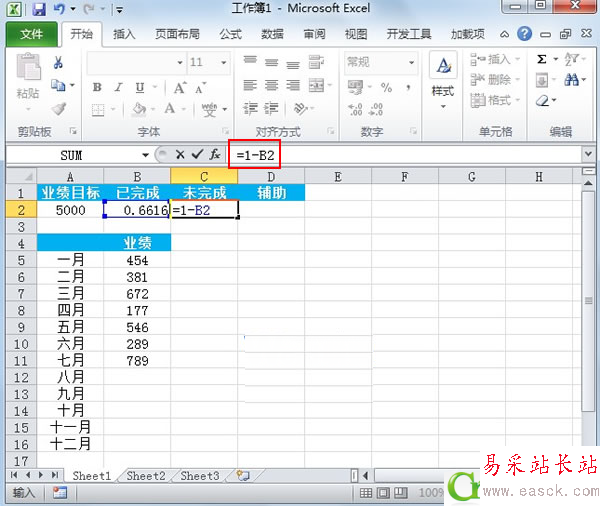
Task: Click the font color A icon
Action: click(x=170, y=109)
